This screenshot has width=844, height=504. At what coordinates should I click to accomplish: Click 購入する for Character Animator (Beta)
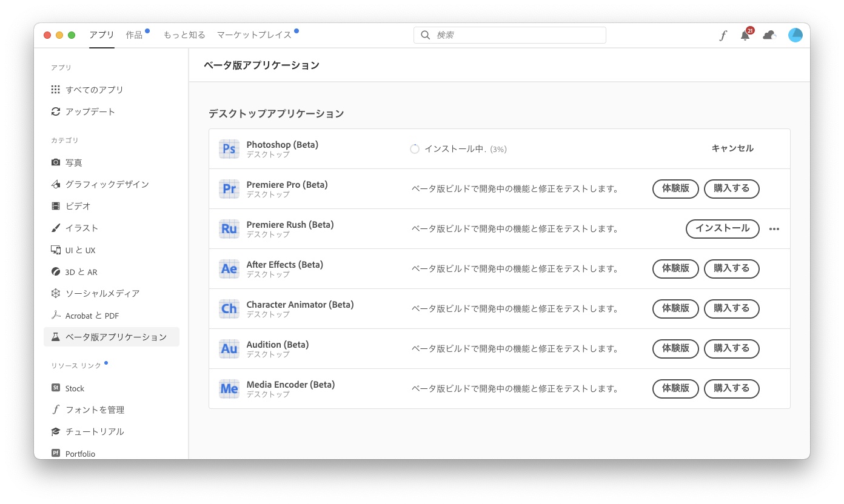(732, 308)
